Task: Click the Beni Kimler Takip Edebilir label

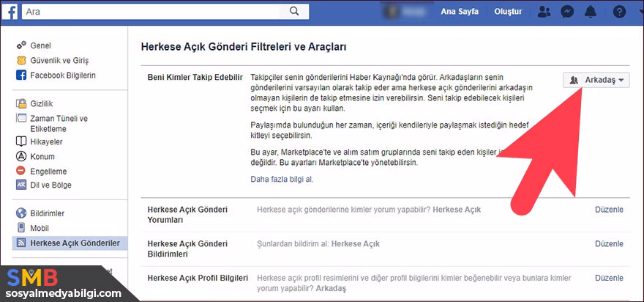Action: pos(195,78)
